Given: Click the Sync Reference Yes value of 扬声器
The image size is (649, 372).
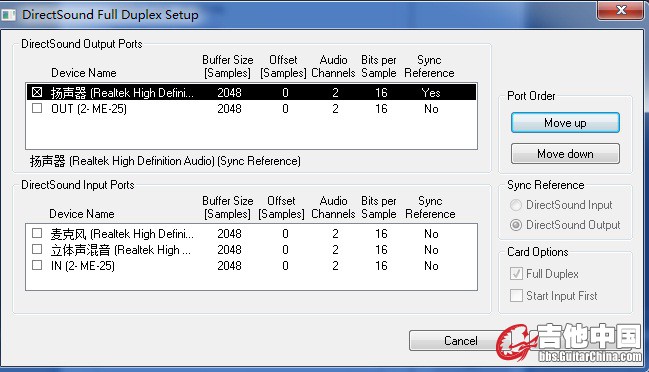Looking at the screenshot, I should tap(431, 93).
